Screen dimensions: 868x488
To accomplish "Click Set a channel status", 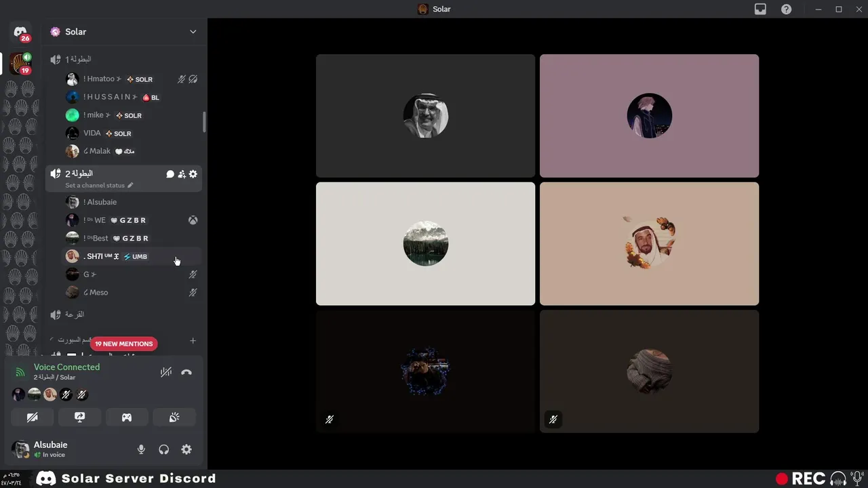I will click(95, 185).
